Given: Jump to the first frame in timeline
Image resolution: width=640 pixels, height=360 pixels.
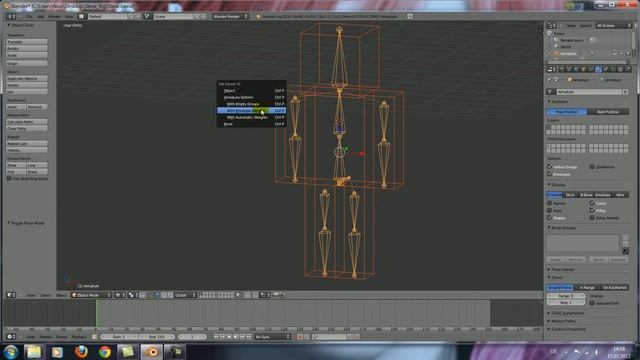Looking at the screenshot, I should pyautogui.click(x=216, y=337).
